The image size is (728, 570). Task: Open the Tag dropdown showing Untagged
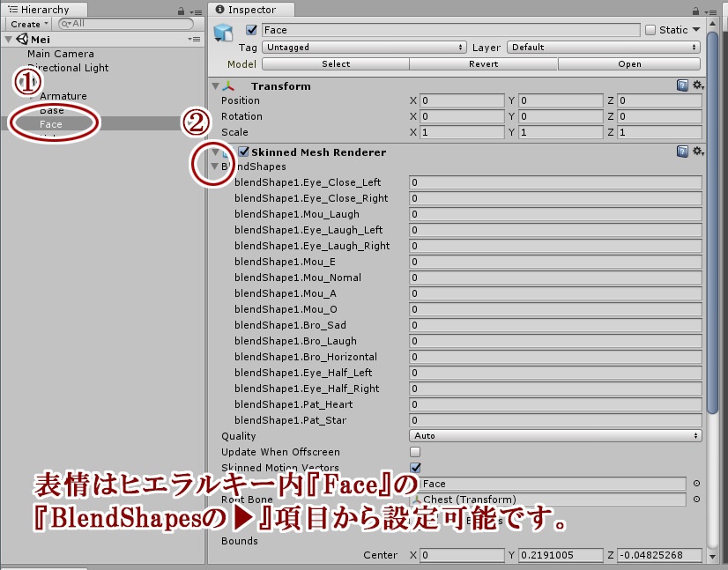pos(364,47)
